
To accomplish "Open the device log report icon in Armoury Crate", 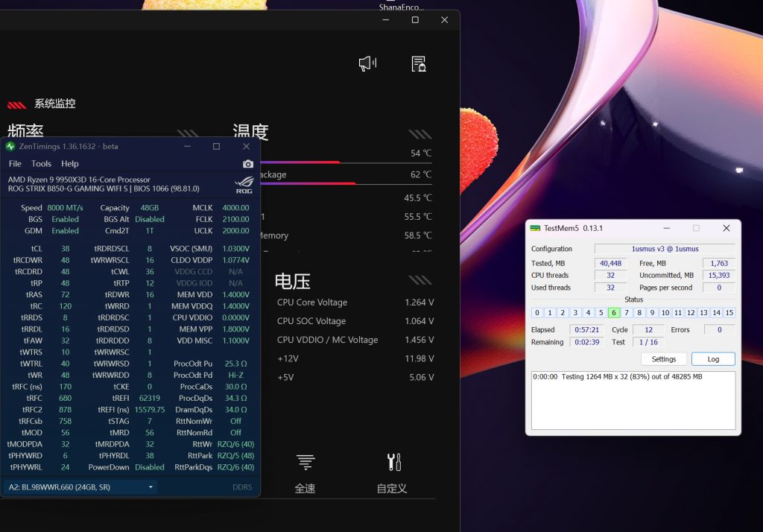I will 418,64.
